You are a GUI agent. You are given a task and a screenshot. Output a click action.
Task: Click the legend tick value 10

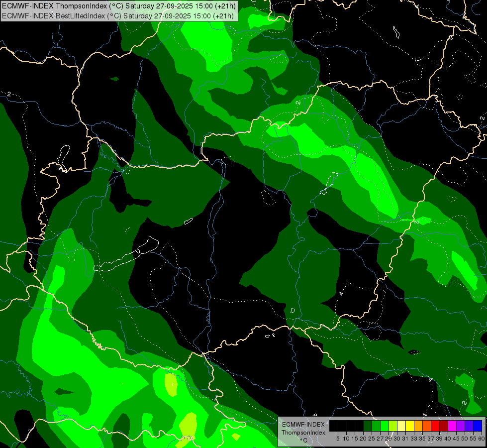point(346,439)
